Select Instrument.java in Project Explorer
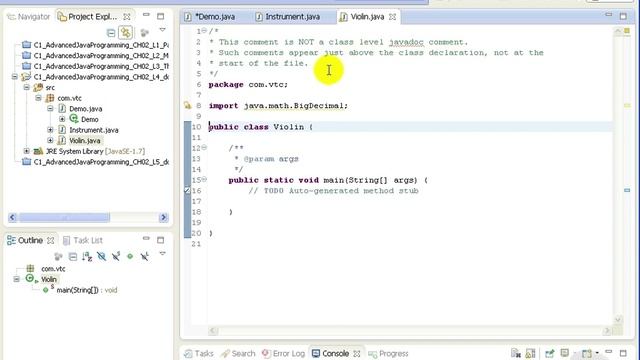The image size is (640, 360). point(93,130)
